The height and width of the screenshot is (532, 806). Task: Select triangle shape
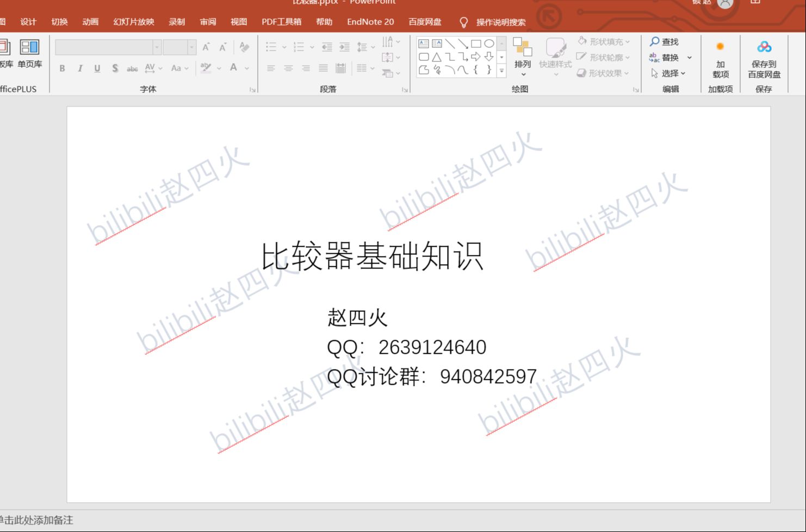point(437,57)
